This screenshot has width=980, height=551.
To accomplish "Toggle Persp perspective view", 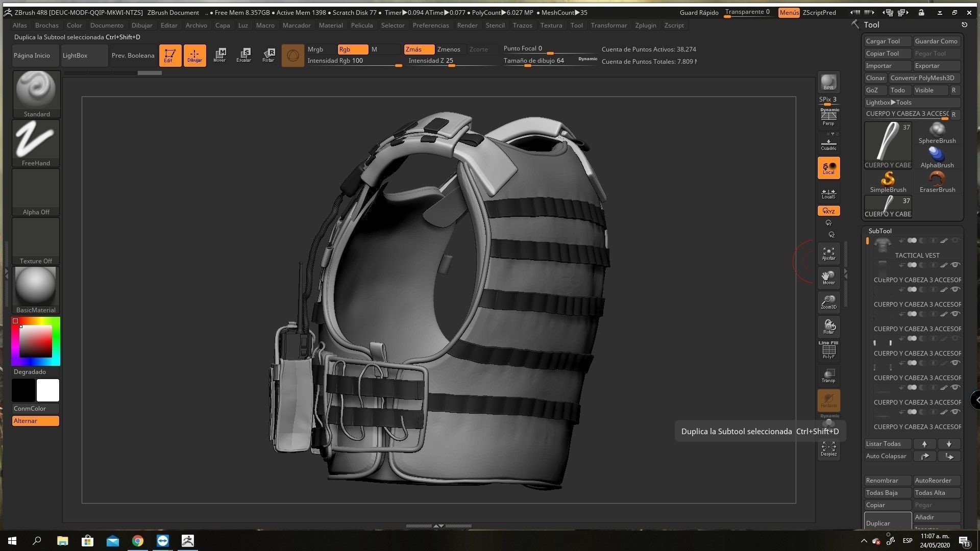I will [x=828, y=117].
